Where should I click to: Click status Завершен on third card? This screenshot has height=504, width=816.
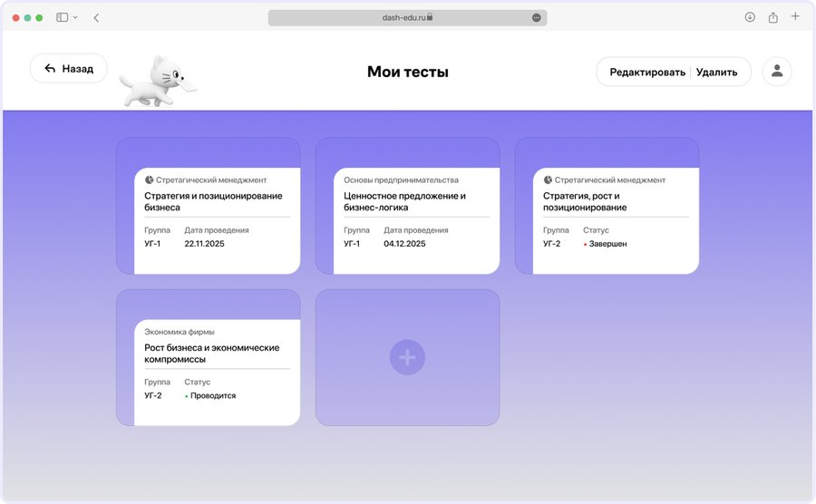(606, 244)
